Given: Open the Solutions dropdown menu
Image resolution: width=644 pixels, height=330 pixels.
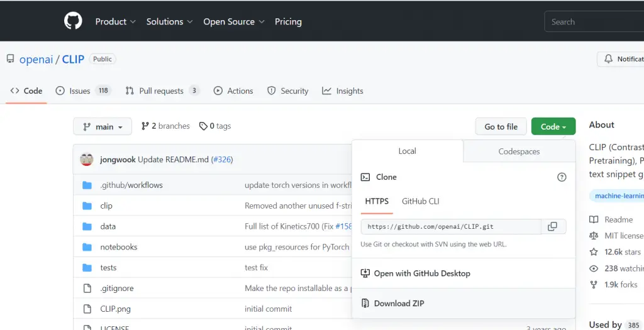Looking at the screenshot, I should point(169,21).
